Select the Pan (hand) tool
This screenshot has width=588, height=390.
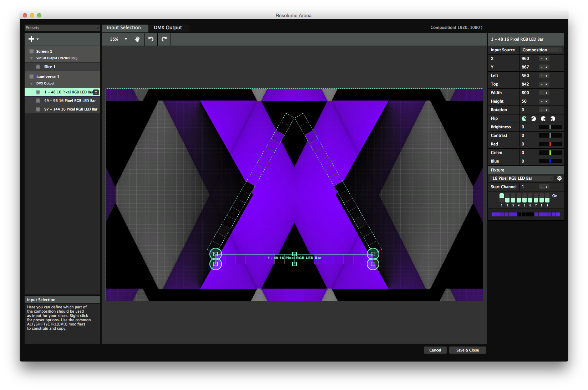point(137,39)
